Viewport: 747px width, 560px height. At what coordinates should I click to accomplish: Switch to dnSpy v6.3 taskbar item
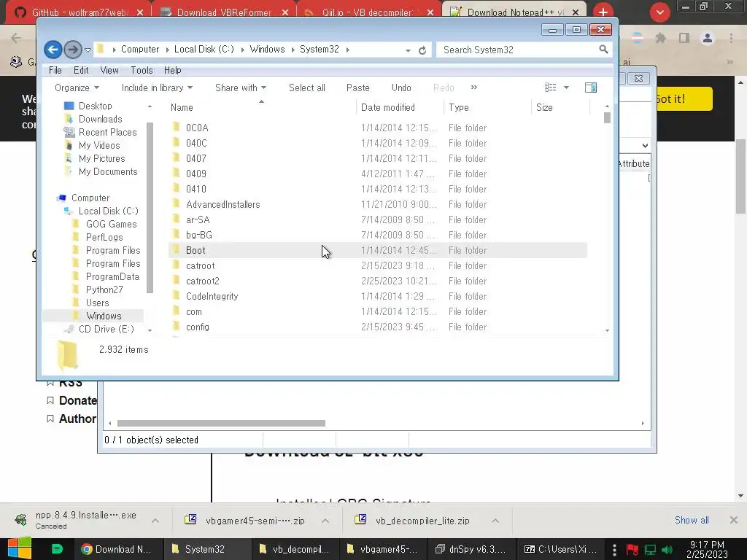(471, 549)
